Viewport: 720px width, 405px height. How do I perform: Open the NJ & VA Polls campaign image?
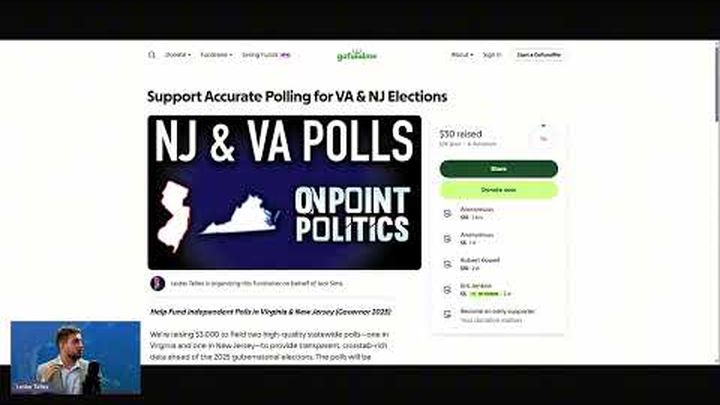(284, 192)
